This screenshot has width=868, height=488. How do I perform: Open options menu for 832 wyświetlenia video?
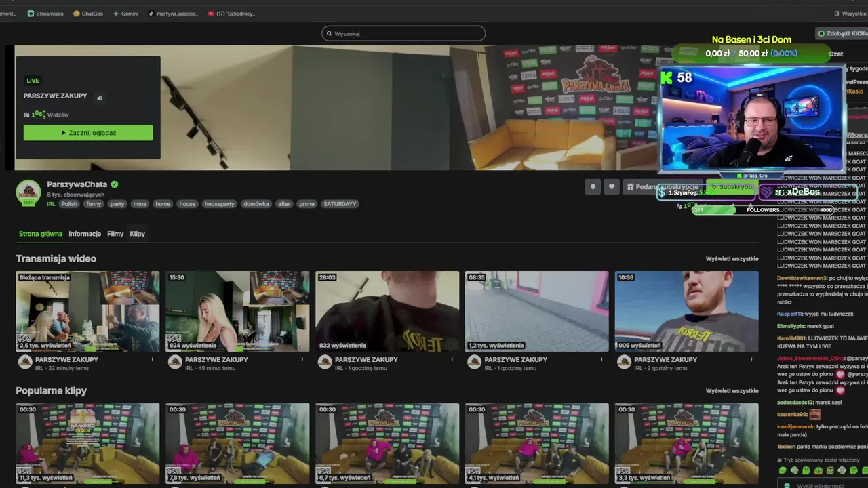(x=452, y=360)
